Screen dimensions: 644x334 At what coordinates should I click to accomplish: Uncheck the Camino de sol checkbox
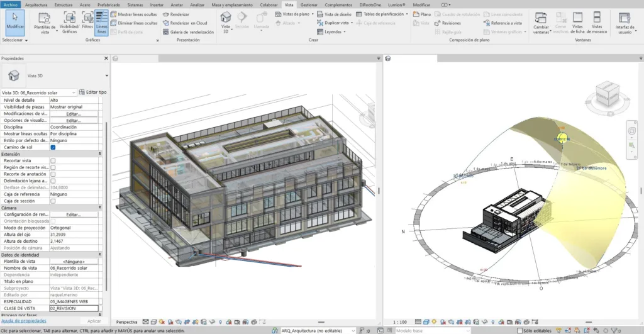click(53, 147)
